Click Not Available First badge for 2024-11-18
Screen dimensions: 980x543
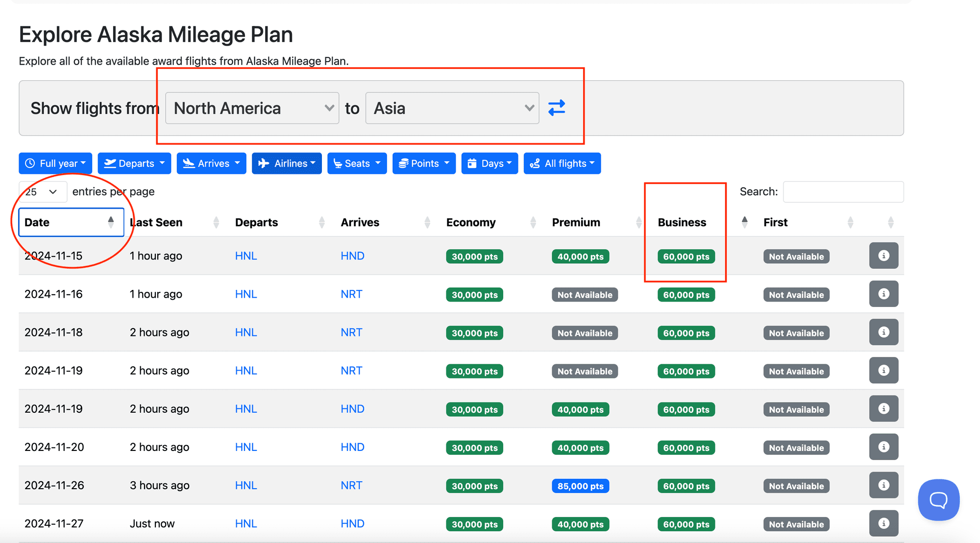pos(796,333)
